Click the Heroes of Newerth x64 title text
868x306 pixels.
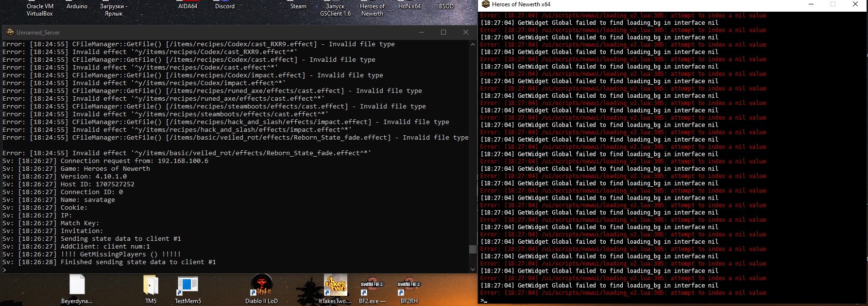coord(521,4)
